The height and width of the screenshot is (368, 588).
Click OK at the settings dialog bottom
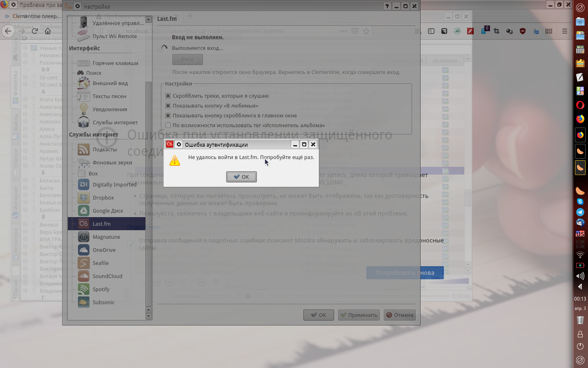[x=318, y=315]
